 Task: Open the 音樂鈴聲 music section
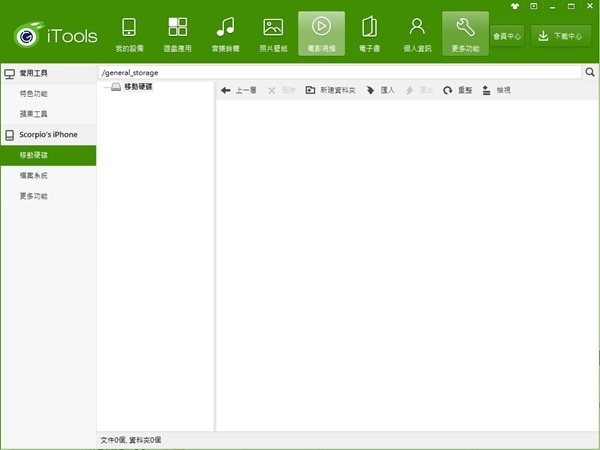pyautogui.click(x=225, y=34)
